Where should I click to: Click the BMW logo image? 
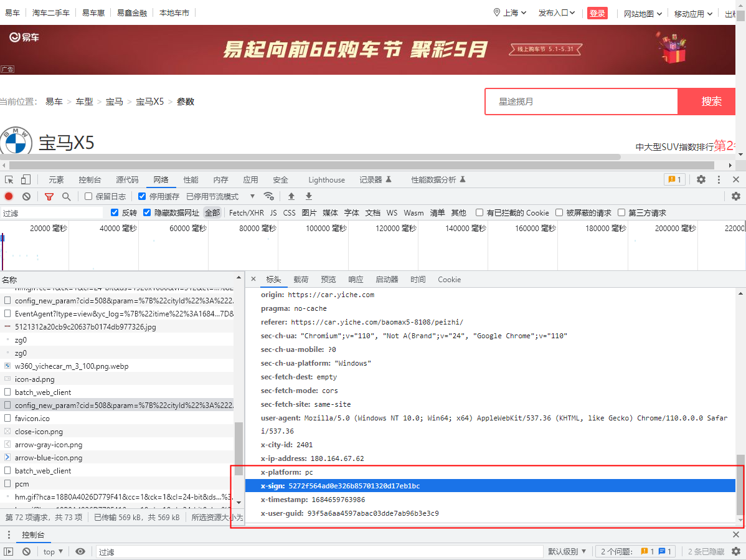click(x=16, y=140)
